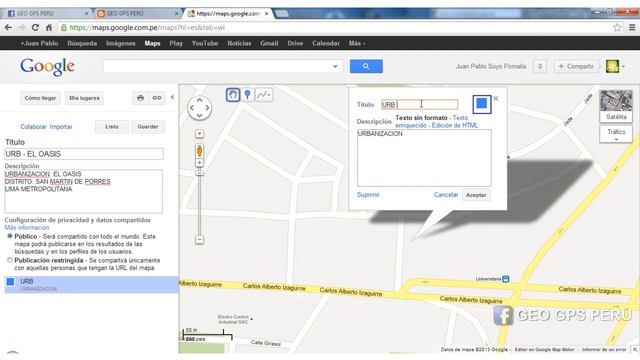Click the blue search magnifier button
Viewport: 640px width, 360px height.
(x=366, y=66)
